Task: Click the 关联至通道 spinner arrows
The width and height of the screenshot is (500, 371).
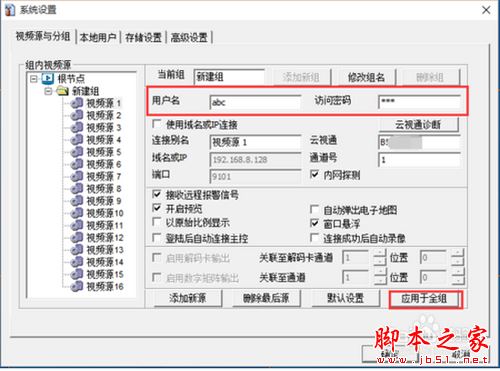Action: [x=380, y=277]
